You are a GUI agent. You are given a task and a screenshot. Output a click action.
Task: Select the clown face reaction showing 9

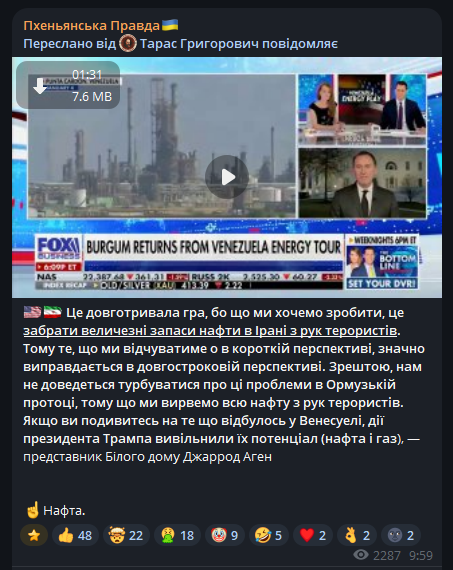coord(225,535)
